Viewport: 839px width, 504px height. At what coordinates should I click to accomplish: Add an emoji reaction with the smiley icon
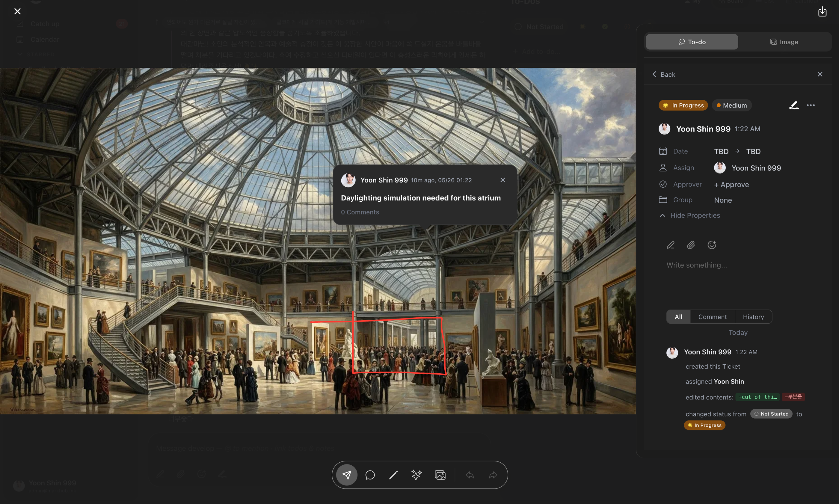712,245
